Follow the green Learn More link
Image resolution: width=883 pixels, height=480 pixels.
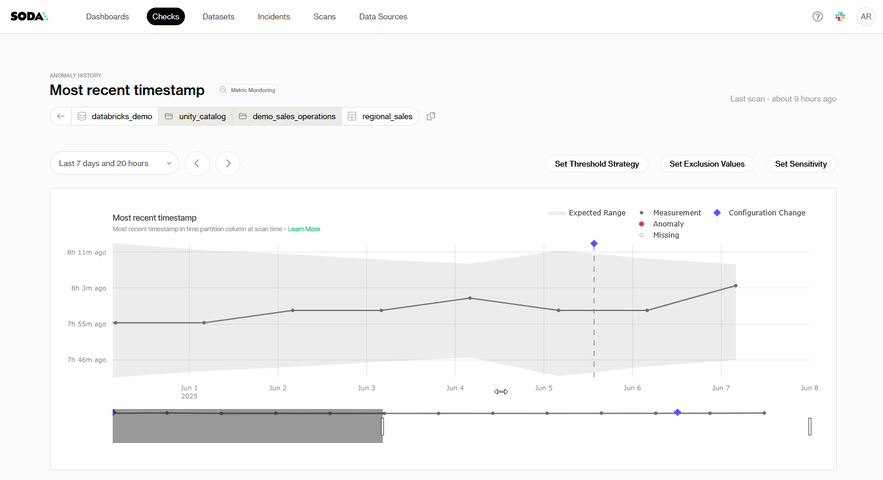304,229
